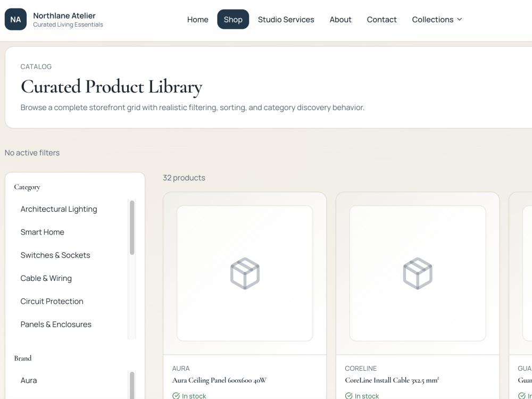Click the AURA brand label on card
Viewport: 532px width, 399px height.
point(181,369)
